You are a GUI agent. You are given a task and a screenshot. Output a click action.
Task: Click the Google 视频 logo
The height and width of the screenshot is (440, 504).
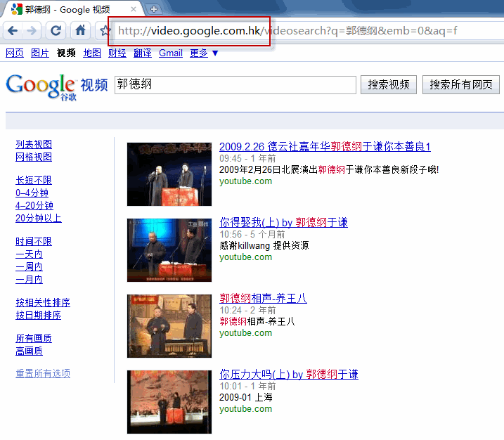(x=56, y=86)
